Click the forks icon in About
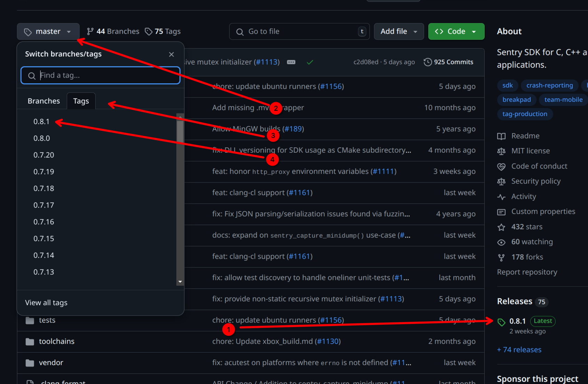The height and width of the screenshot is (384, 588). pyautogui.click(x=501, y=257)
